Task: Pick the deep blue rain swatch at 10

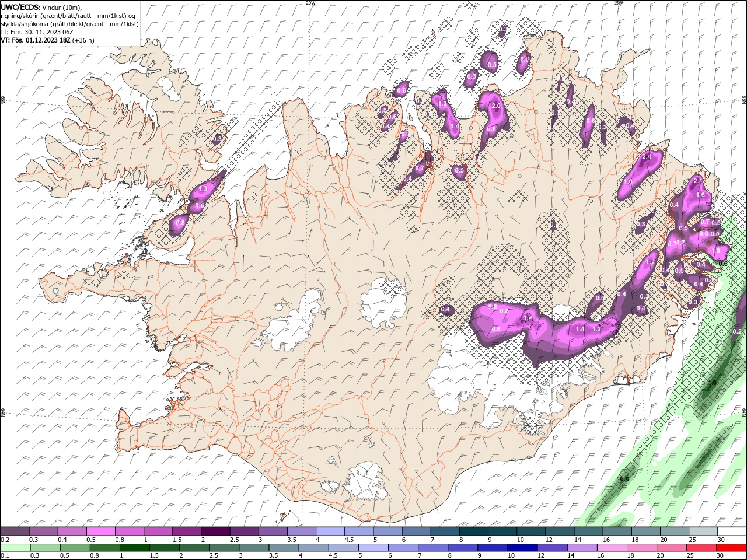Action: [523, 547]
